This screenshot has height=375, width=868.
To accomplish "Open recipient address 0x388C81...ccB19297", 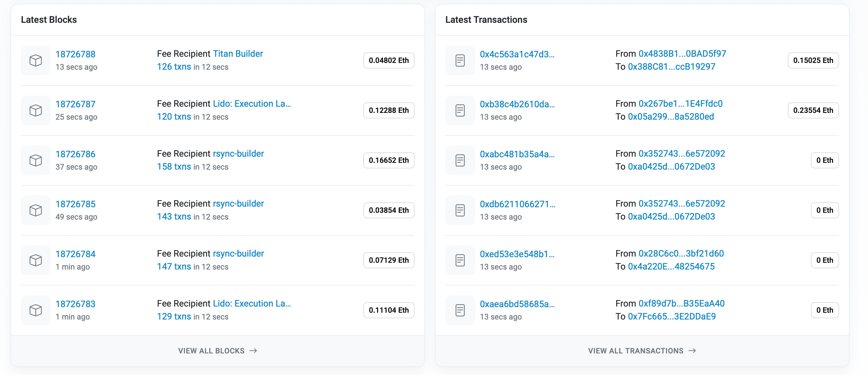I will (672, 66).
